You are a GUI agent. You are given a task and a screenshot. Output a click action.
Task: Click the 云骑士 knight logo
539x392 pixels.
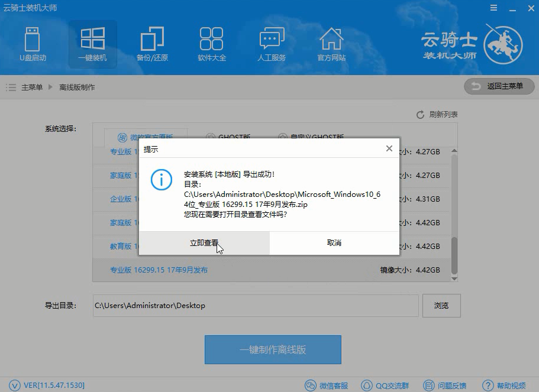[504, 44]
